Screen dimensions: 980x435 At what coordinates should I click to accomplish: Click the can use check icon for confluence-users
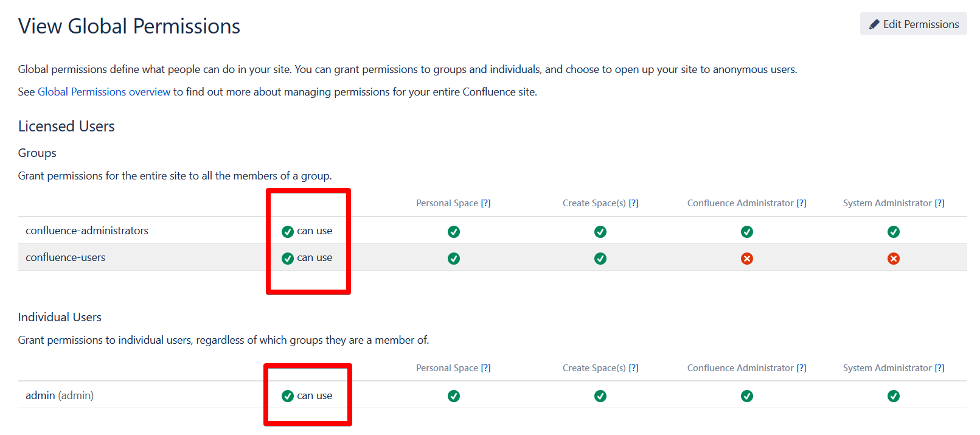288,259
